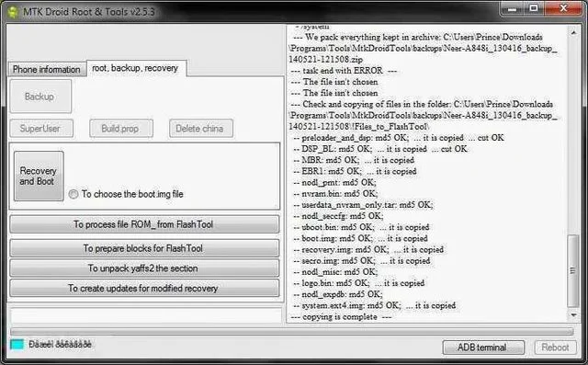Click log line 'boot.img: md5 OK'

361,238
